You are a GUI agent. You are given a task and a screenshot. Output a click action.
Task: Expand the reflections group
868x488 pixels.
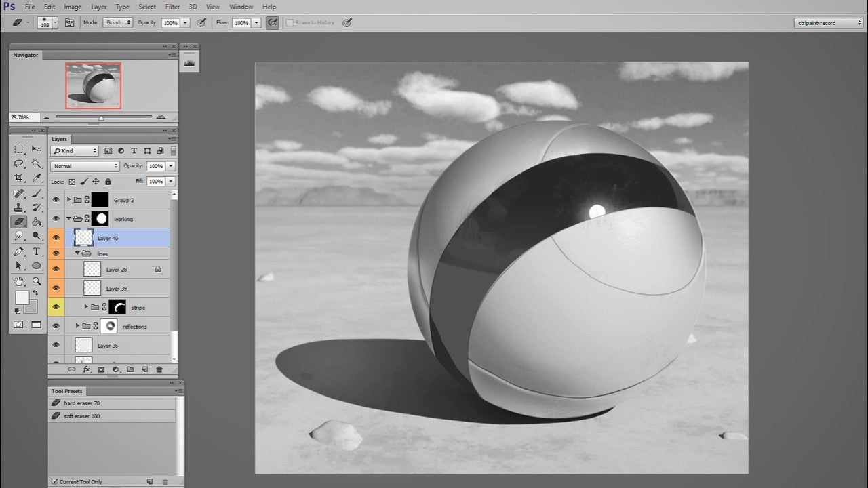[x=77, y=326]
